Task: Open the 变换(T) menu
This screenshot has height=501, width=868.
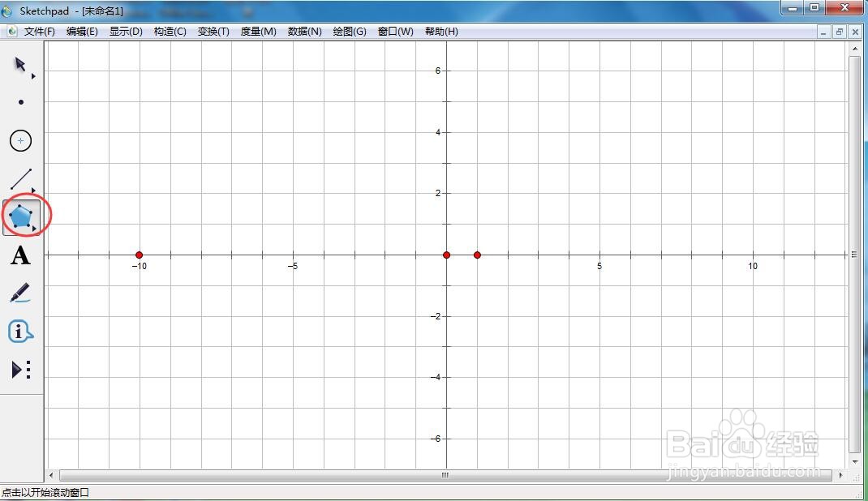Action: [213, 32]
